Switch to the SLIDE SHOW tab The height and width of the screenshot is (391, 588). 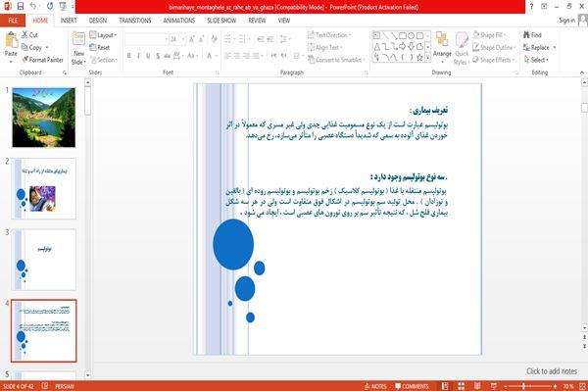[x=221, y=21]
